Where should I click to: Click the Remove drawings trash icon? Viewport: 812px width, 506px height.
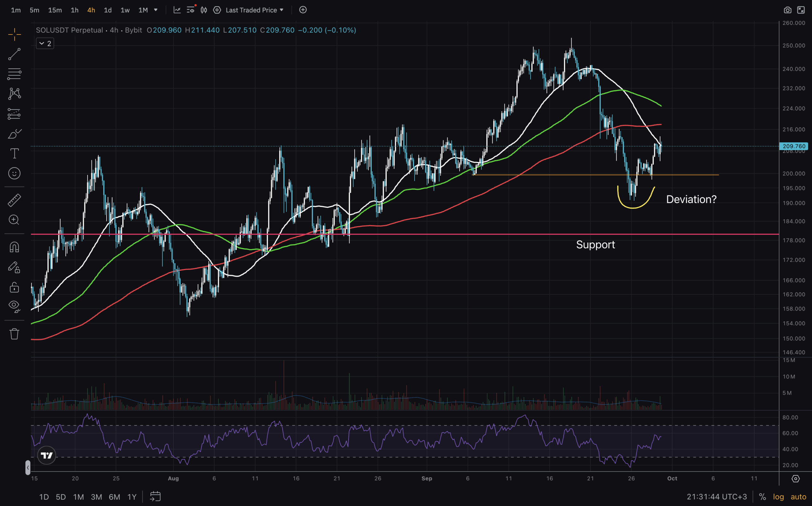point(14,334)
